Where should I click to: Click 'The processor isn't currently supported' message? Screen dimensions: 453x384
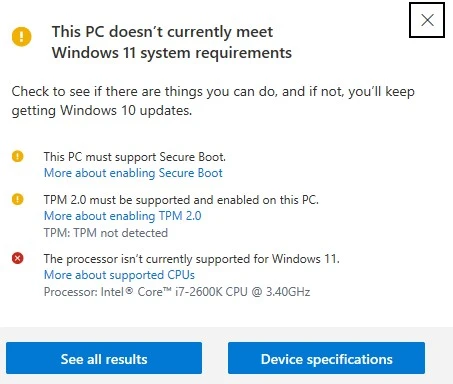coord(192,259)
